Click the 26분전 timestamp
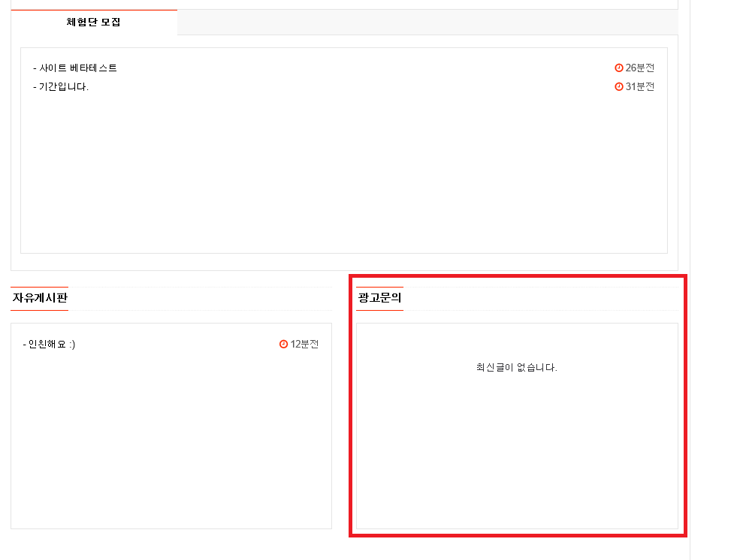Image resolution: width=734 pixels, height=560 pixels. pos(640,68)
